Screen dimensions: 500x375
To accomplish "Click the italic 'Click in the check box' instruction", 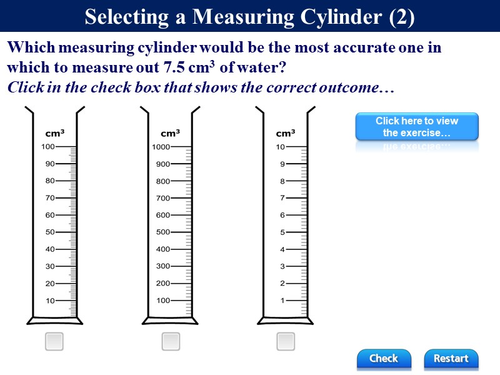I will tap(201, 88).
